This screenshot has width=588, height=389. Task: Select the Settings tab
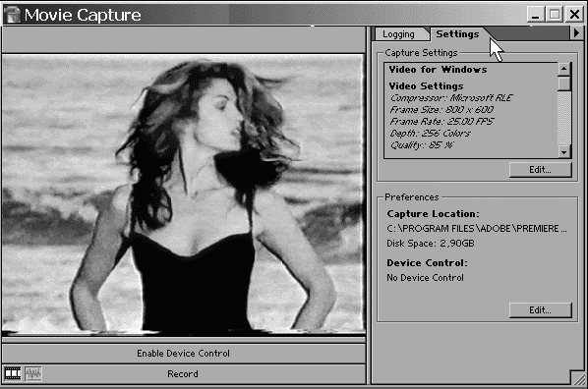[457, 34]
